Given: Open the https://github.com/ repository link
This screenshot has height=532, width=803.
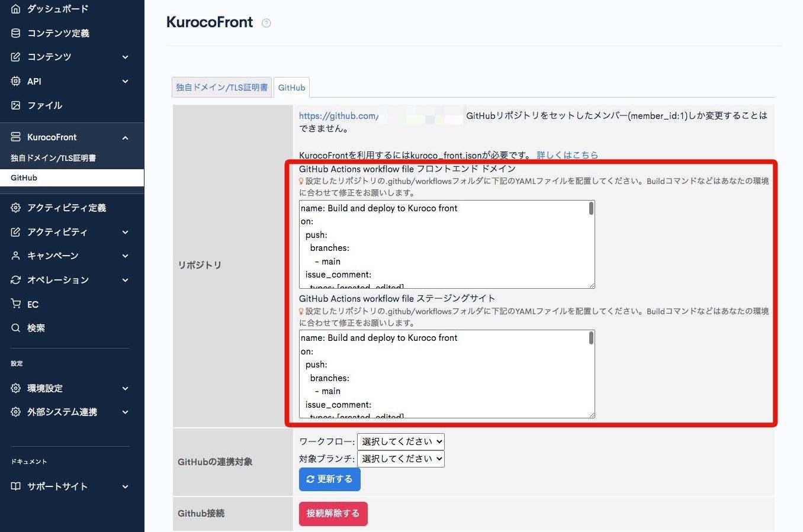Looking at the screenshot, I should (x=339, y=116).
